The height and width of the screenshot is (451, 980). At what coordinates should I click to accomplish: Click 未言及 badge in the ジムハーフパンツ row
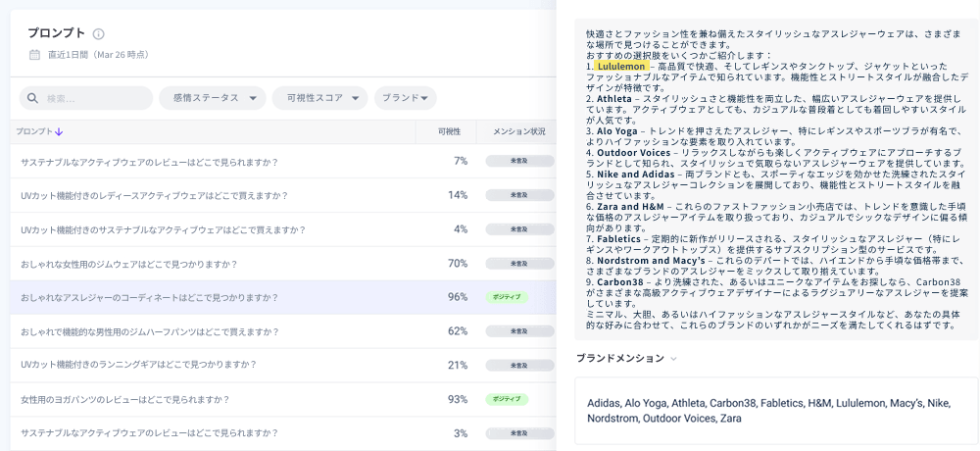pyautogui.click(x=519, y=331)
